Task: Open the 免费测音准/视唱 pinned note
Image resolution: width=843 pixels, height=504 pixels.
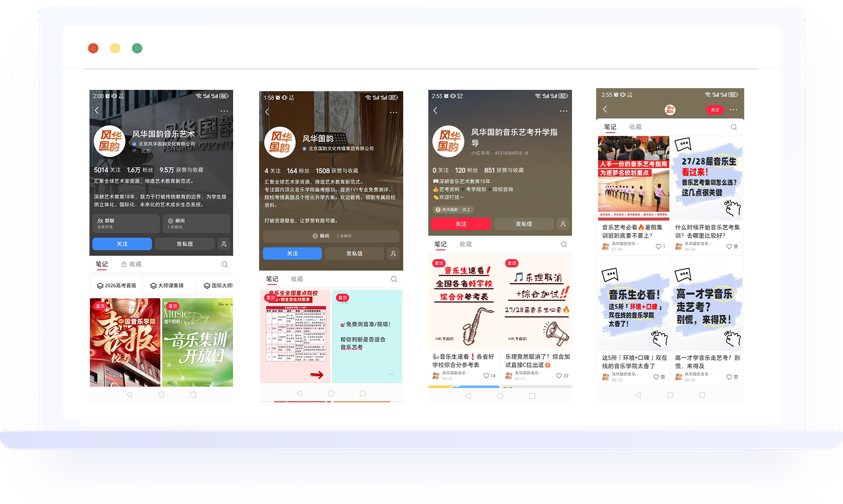Action: click(x=367, y=336)
